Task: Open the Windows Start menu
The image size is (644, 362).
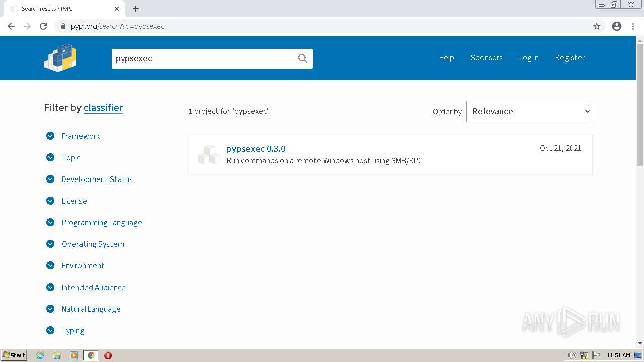Action: (x=14, y=355)
